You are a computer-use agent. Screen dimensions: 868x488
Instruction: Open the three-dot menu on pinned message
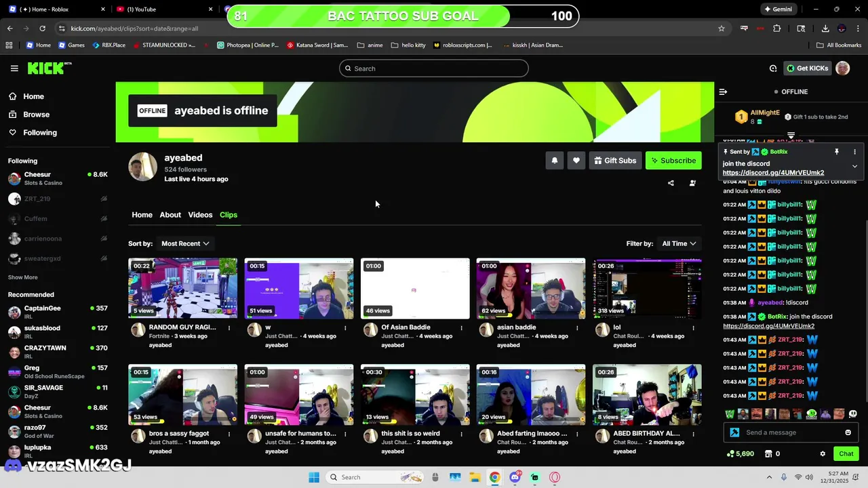coord(854,152)
